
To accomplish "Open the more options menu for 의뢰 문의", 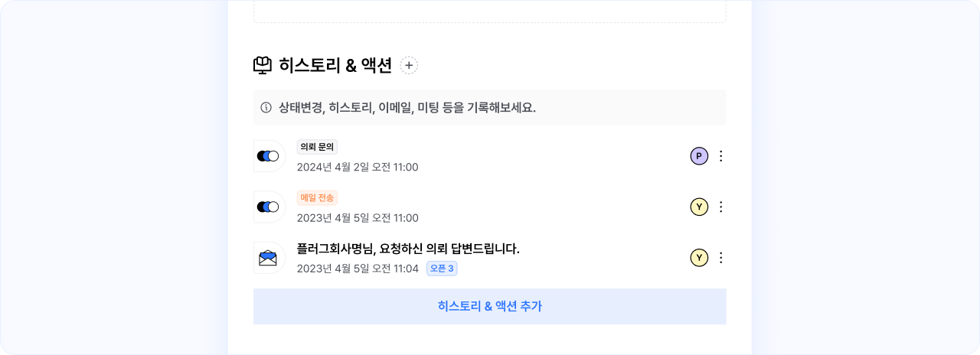I will [x=720, y=156].
